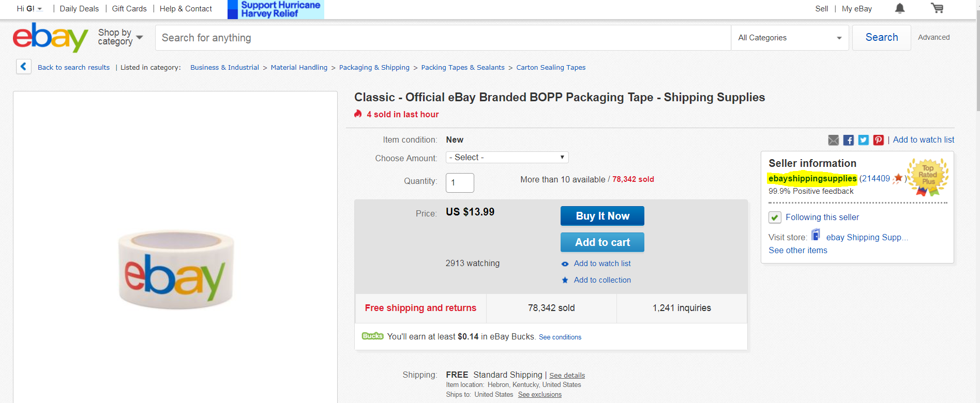Click the Buy It Now button
This screenshot has width=980, height=403.
click(x=602, y=215)
